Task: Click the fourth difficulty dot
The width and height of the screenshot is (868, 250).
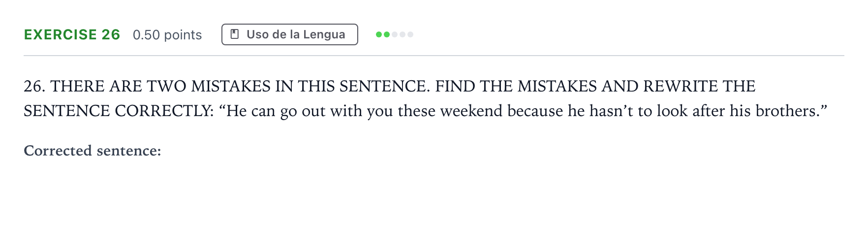Action: tap(403, 34)
